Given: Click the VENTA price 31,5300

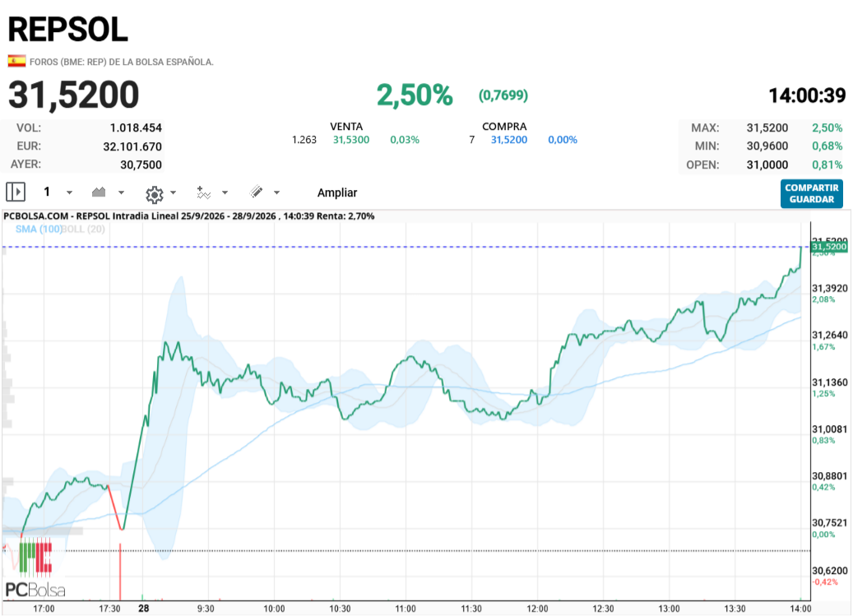Looking at the screenshot, I should pyautogui.click(x=351, y=140).
